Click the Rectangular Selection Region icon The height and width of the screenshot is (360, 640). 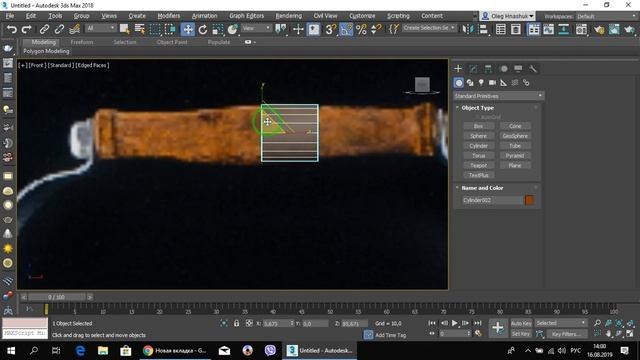coord(155,29)
